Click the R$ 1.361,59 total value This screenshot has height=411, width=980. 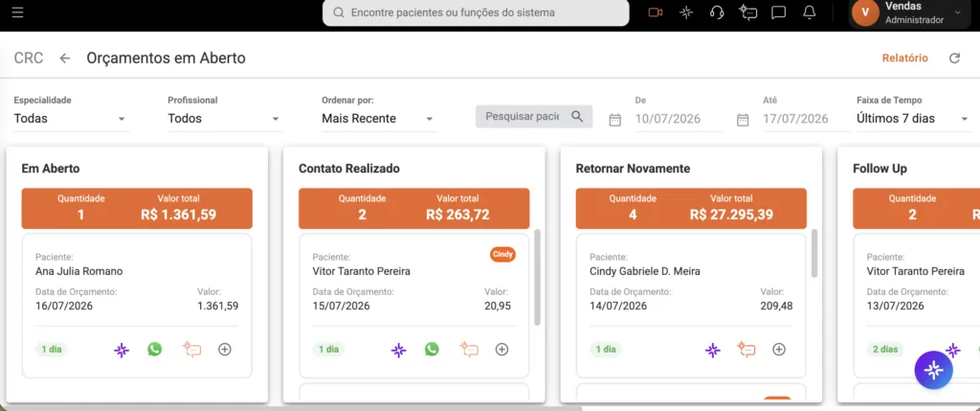[178, 216]
